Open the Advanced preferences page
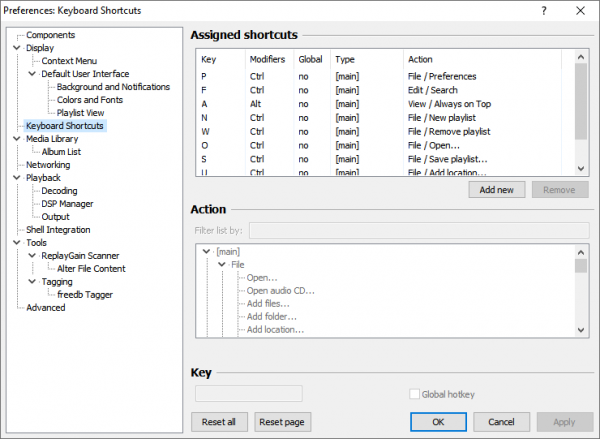This screenshot has width=600, height=439. pyautogui.click(x=45, y=308)
